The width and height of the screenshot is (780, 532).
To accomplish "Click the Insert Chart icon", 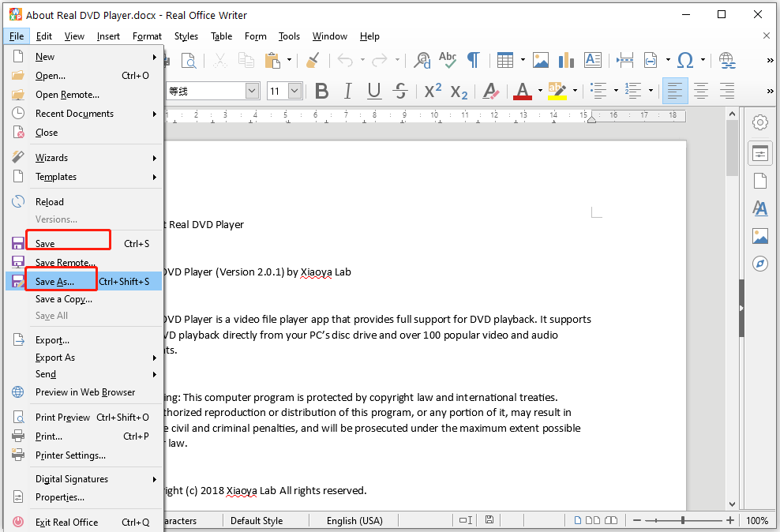I will (566, 60).
